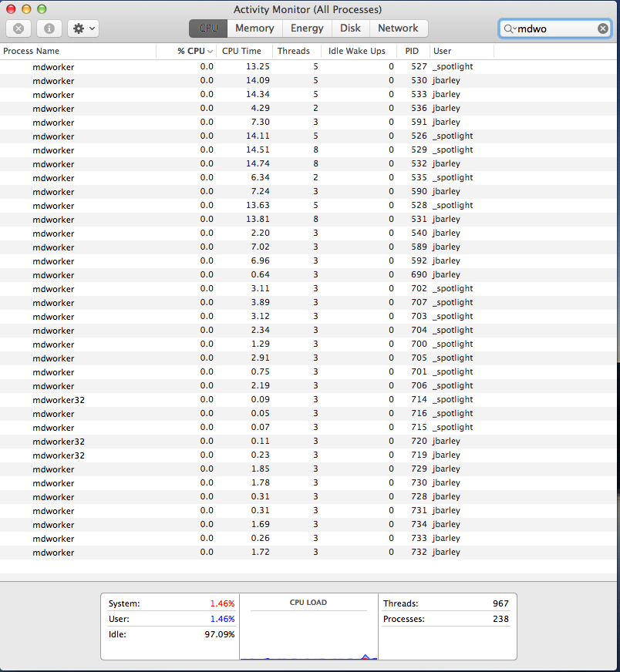Sort by % CPU column header
Screen dimensions: 620x672
(187, 51)
